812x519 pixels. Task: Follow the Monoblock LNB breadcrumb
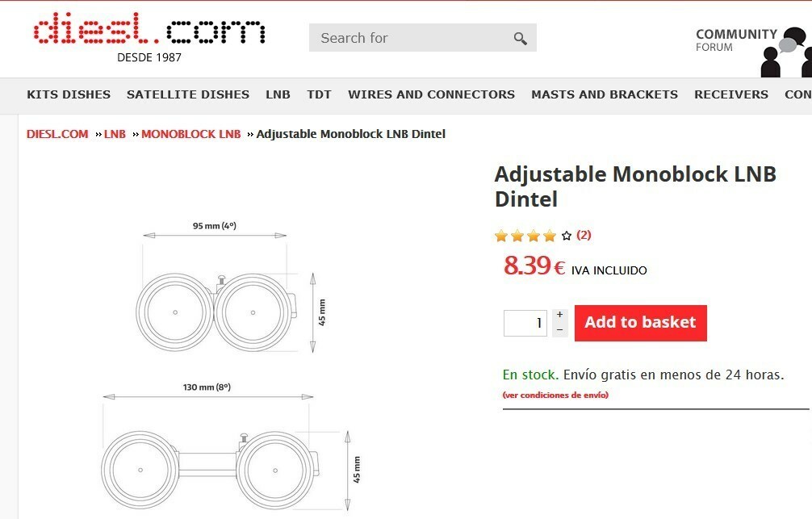pos(191,134)
